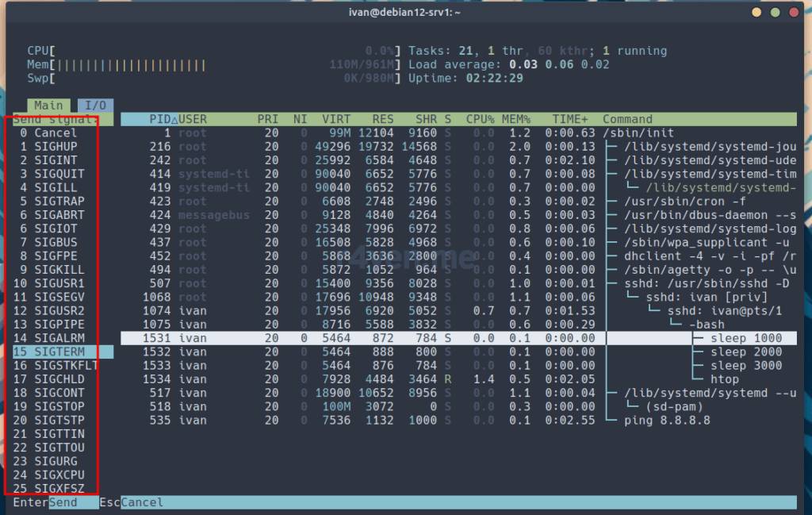Sort by MEM% column header

point(516,119)
